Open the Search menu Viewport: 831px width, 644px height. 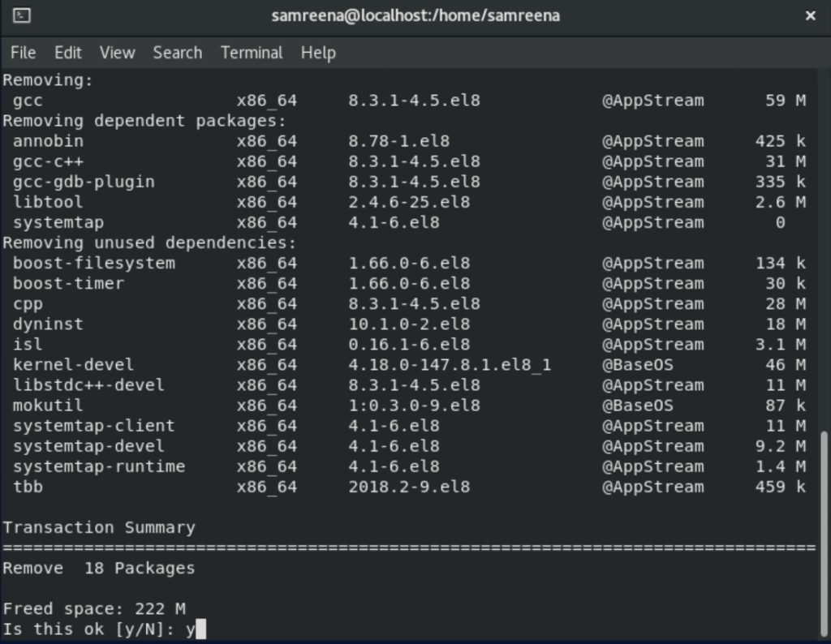pyautogui.click(x=177, y=53)
